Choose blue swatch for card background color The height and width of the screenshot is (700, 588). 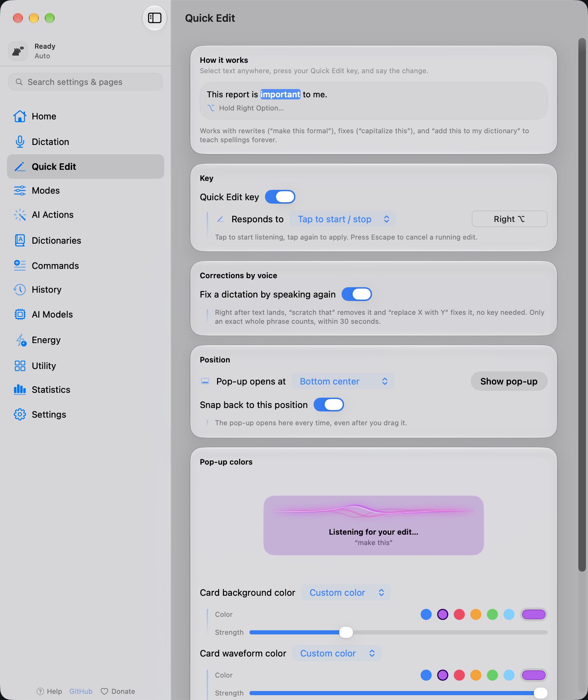(426, 614)
